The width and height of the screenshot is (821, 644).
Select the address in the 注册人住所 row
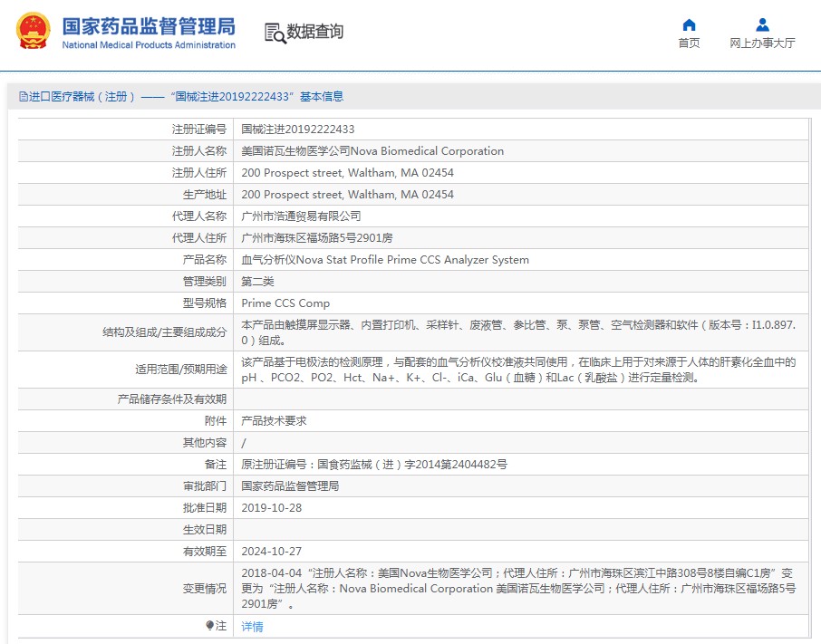pos(347,173)
